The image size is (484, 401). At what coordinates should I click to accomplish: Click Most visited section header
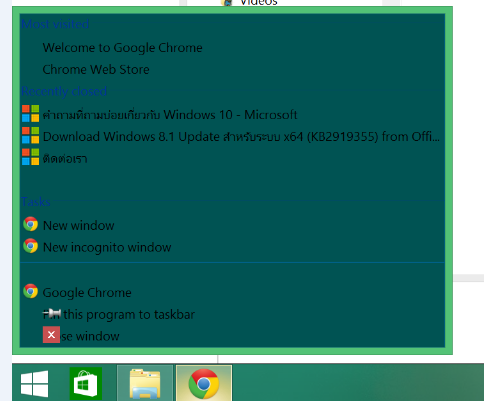coord(55,24)
